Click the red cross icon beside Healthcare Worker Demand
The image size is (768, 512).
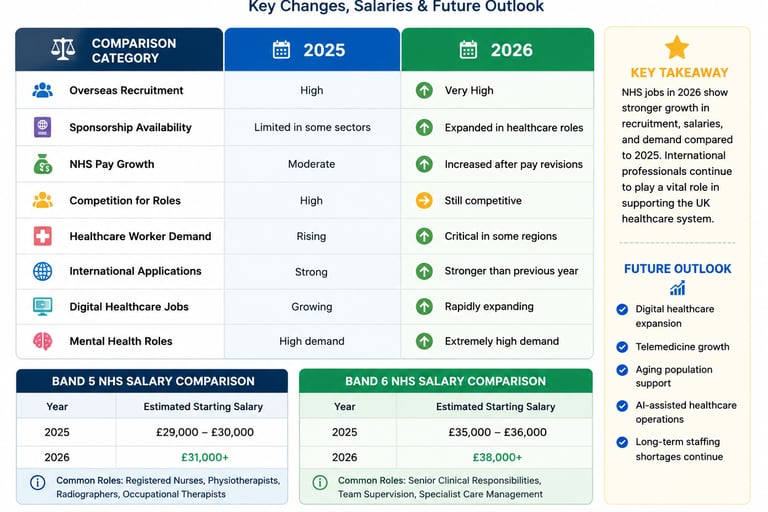(43, 236)
